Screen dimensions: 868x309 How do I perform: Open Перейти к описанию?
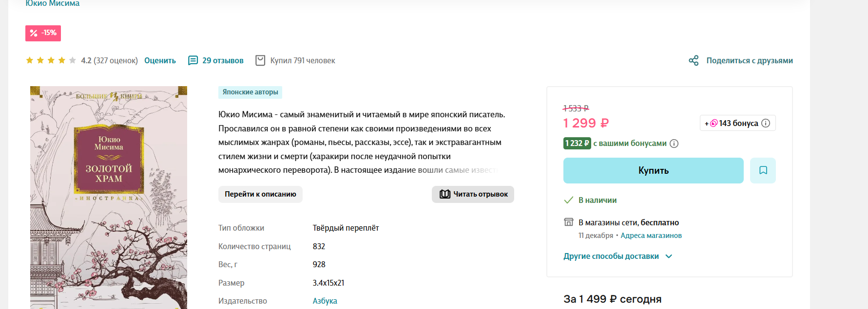coord(260,194)
